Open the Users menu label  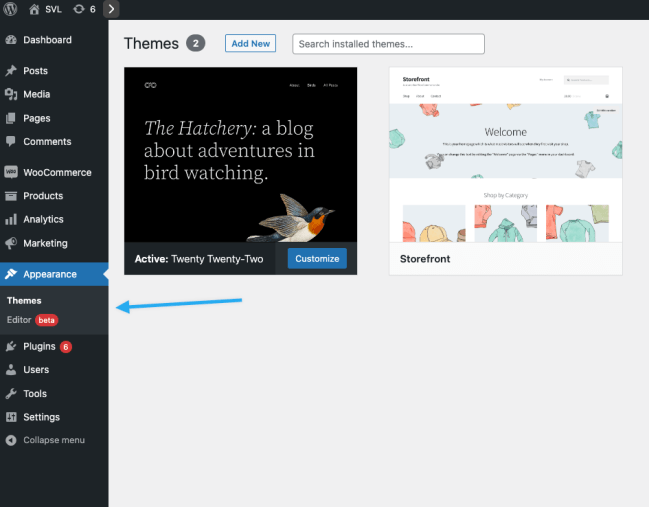click(36, 370)
